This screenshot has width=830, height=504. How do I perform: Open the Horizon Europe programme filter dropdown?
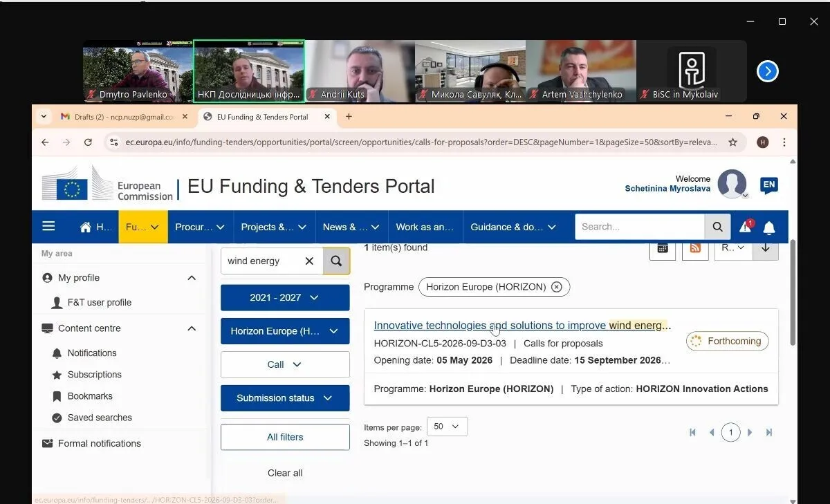pos(285,331)
